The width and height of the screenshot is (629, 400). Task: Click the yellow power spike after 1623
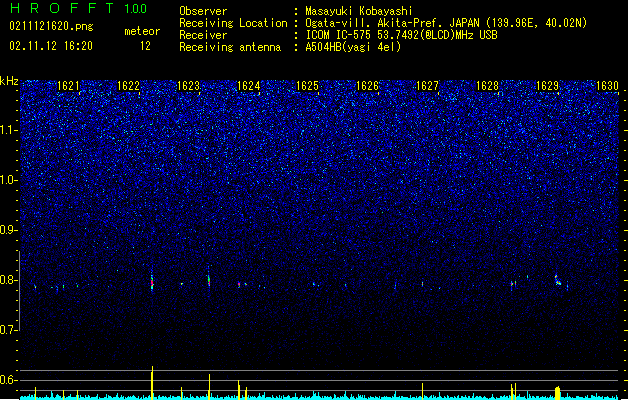[x=209, y=387]
